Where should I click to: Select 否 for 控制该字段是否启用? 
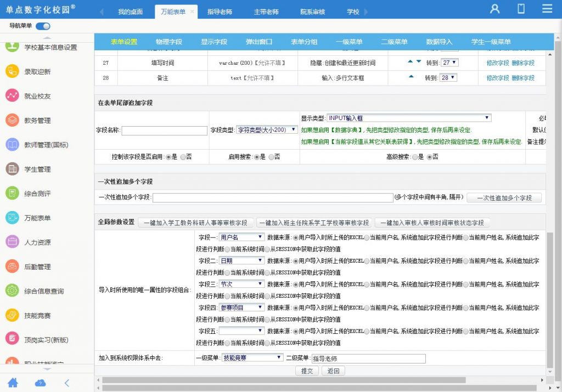(183, 157)
